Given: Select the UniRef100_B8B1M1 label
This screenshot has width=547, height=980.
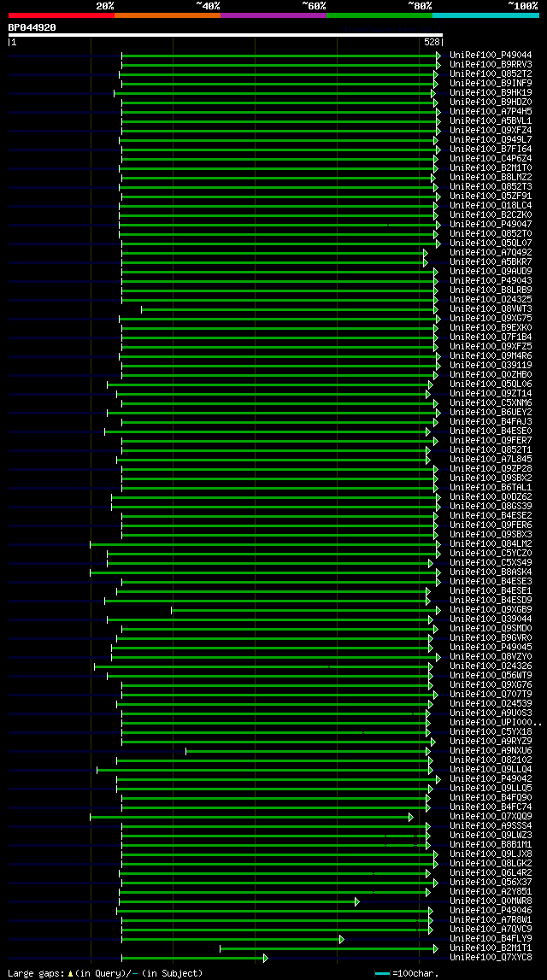Looking at the screenshot, I should 491,845.
